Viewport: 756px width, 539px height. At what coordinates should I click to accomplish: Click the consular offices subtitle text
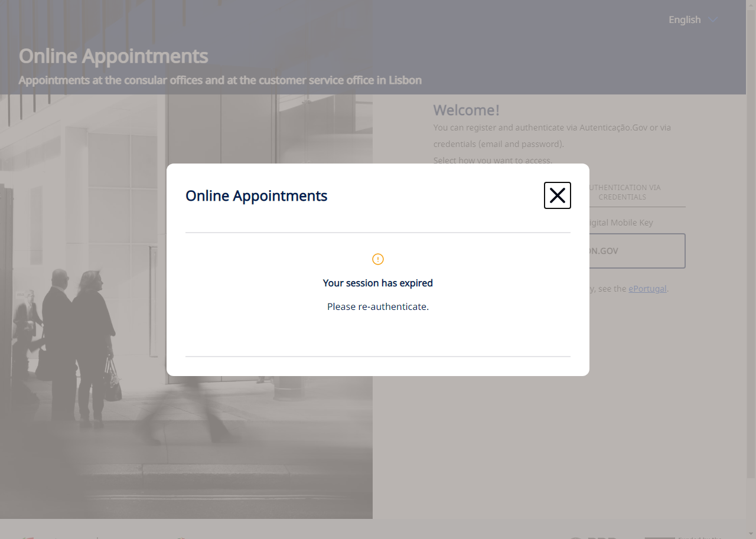pos(220,80)
